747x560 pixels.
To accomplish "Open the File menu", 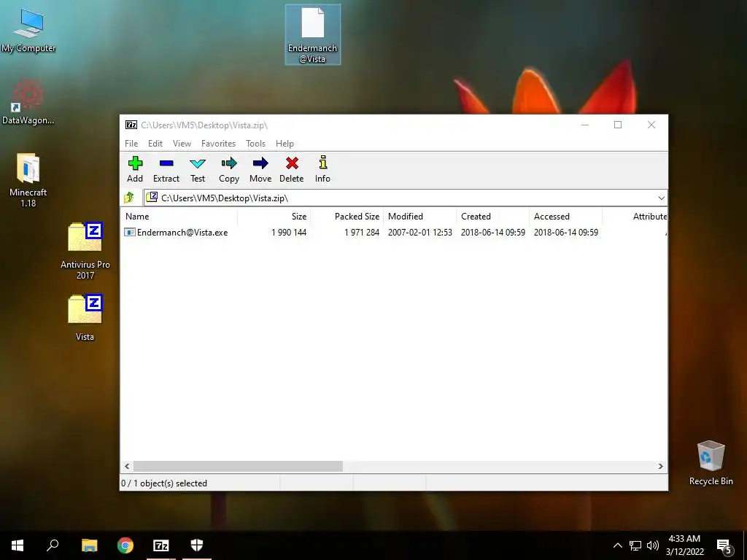I will tap(131, 144).
